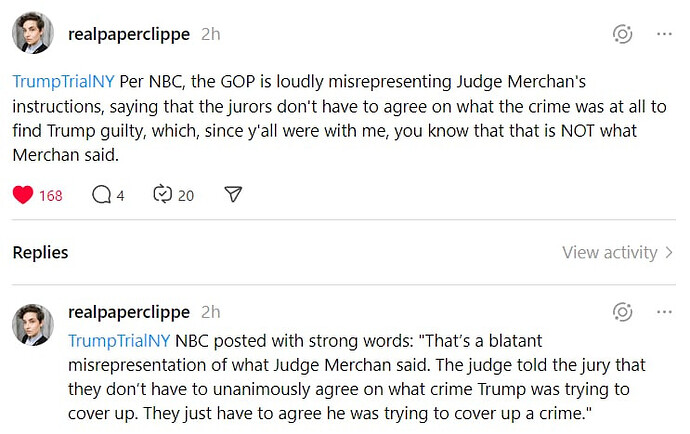Open the main post's three-dot menu
690x434 pixels.
(x=664, y=34)
